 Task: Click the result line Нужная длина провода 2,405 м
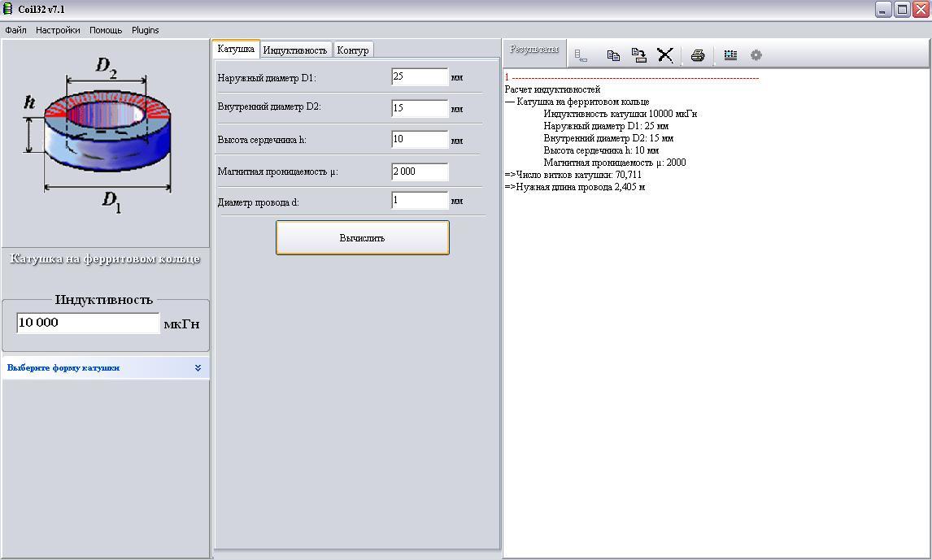click(575, 186)
